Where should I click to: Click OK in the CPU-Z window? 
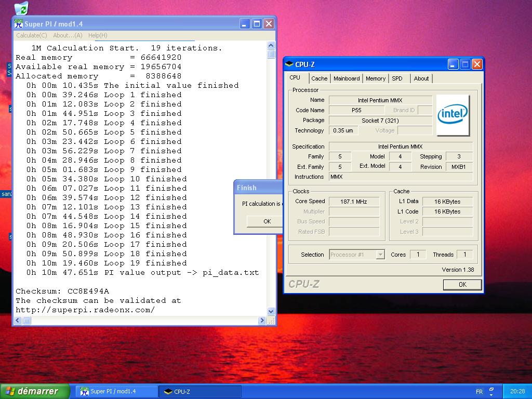[462, 284]
